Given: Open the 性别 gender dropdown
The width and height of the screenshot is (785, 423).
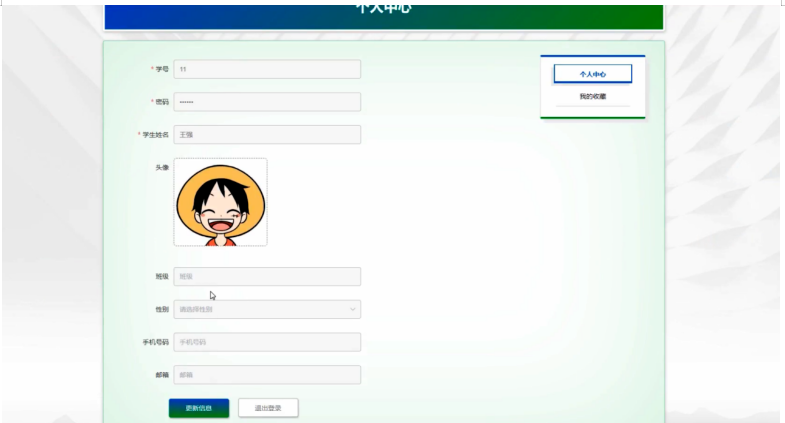Looking at the screenshot, I should click(267, 309).
